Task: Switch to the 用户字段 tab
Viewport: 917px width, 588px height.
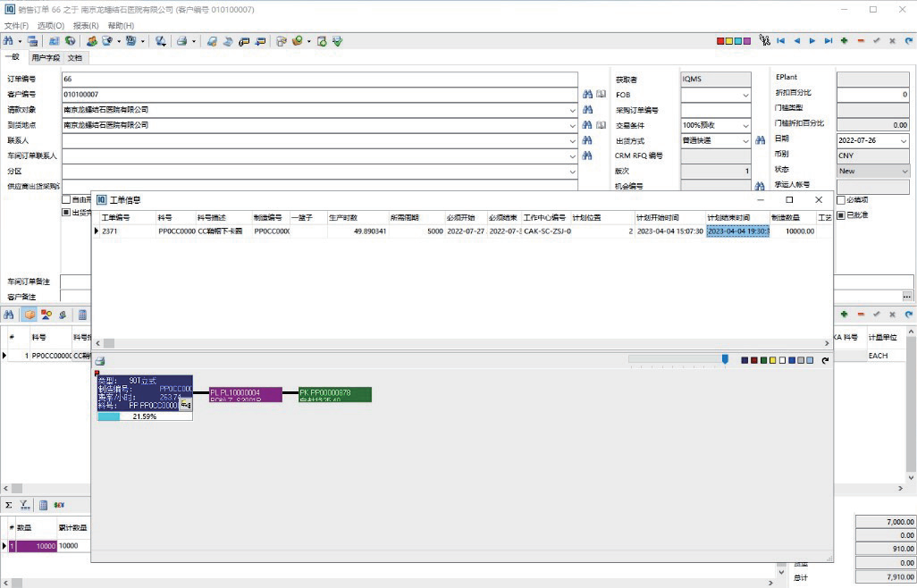Action: [45, 57]
